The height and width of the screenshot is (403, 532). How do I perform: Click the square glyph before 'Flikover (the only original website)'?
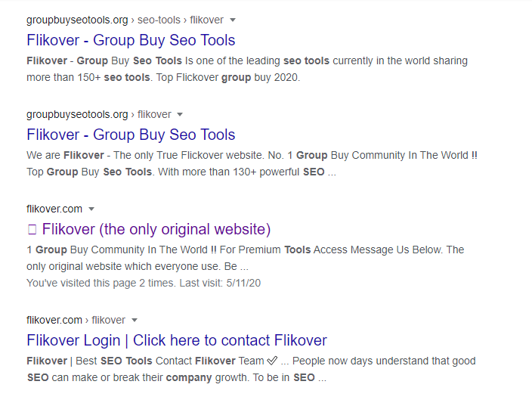point(32,229)
